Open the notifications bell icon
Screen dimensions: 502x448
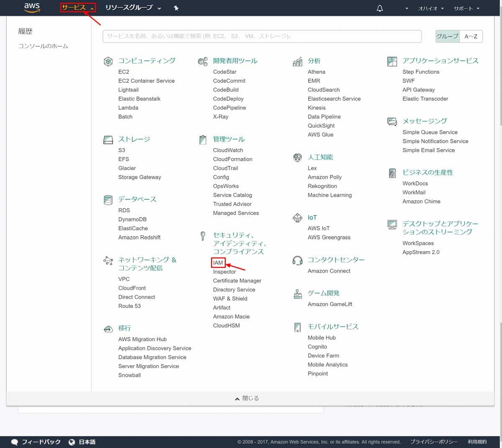[x=380, y=8]
